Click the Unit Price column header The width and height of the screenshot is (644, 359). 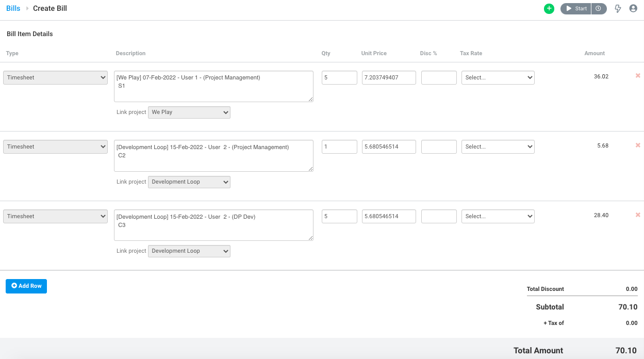374,53
